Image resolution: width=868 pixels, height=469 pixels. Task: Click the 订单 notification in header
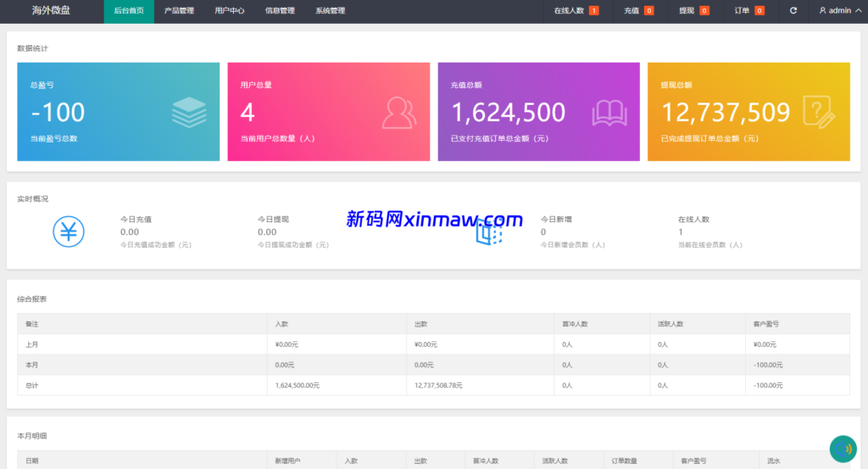pos(749,10)
